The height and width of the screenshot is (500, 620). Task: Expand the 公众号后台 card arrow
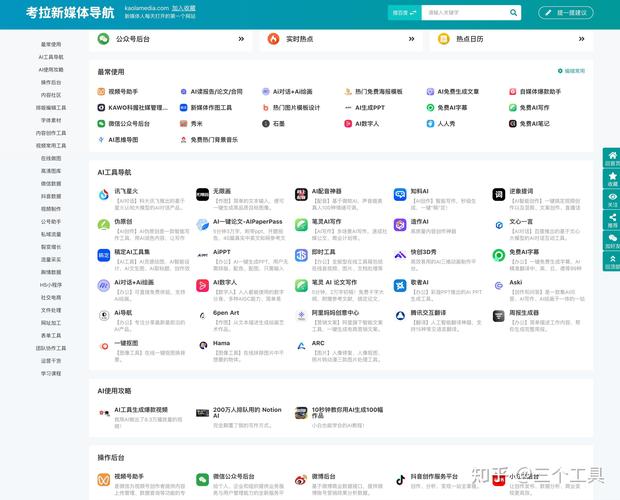click(x=241, y=39)
